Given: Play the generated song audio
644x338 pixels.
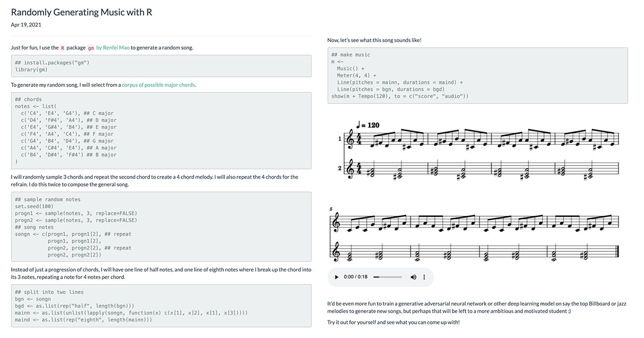Looking at the screenshot, I should coord(337,277).
